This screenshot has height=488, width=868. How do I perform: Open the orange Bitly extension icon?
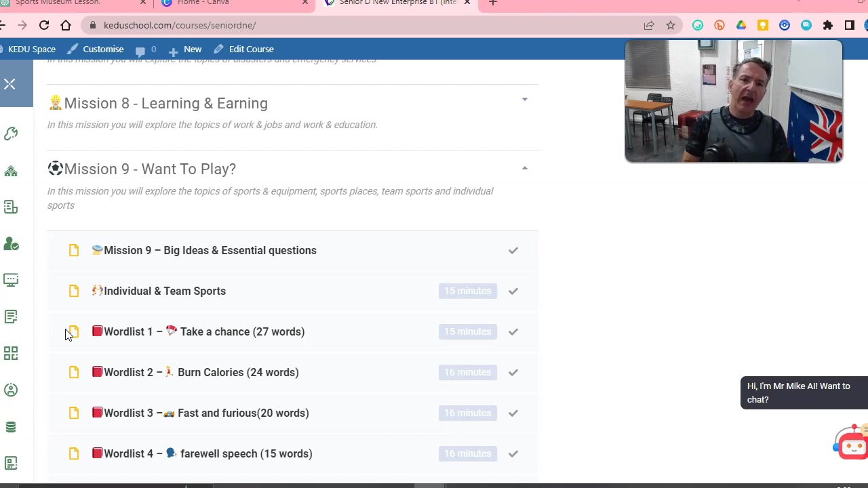719,25
